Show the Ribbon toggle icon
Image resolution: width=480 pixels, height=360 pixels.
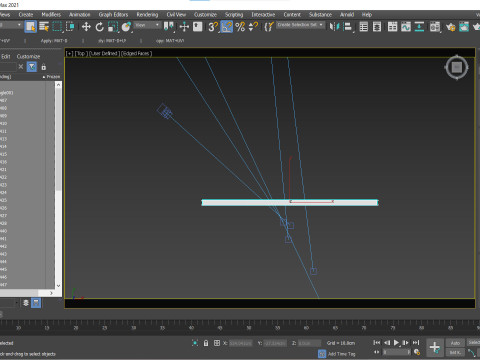[392, 27]
